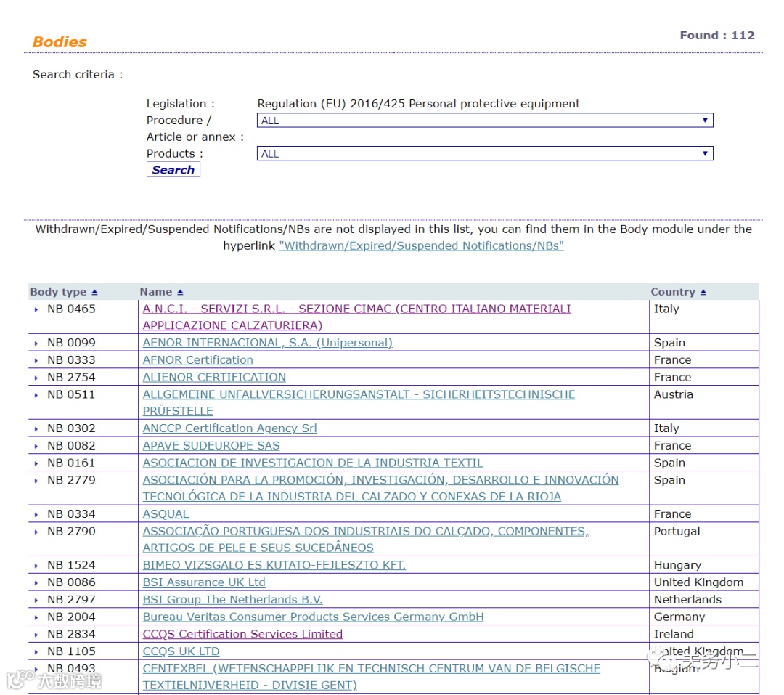This screenshot has width=784, height=695.
Task: Click the Body type column header
Action: 58,292
